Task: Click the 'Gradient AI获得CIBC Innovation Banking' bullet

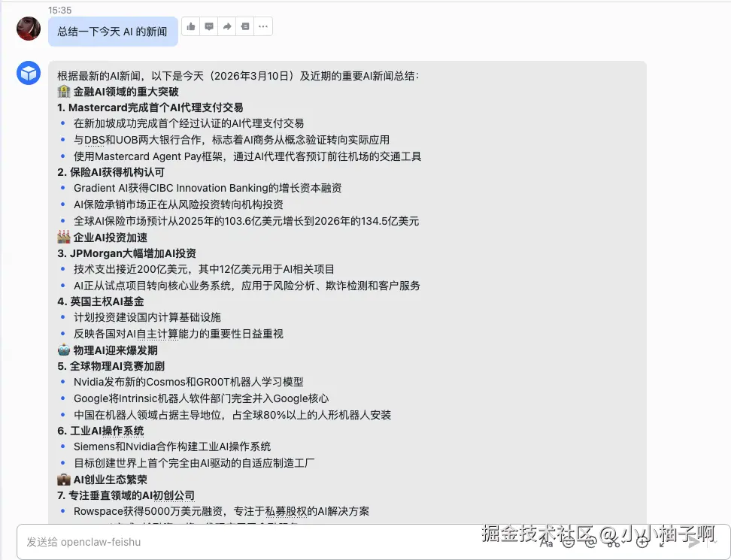Action: coord(208,188)
